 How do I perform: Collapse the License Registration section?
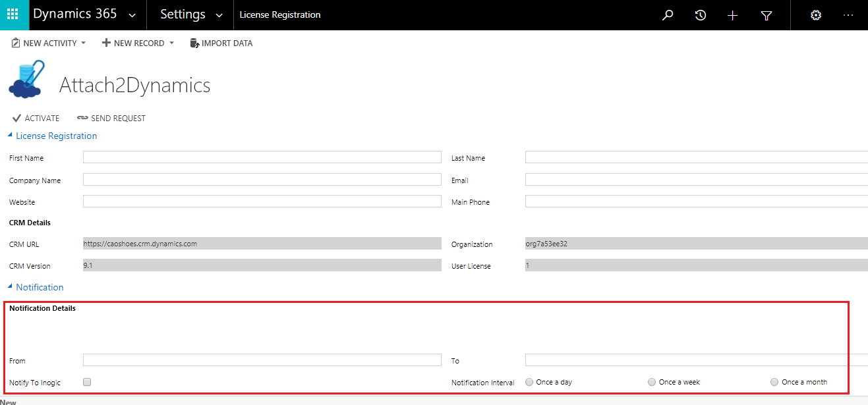click(x=10, y=136)
